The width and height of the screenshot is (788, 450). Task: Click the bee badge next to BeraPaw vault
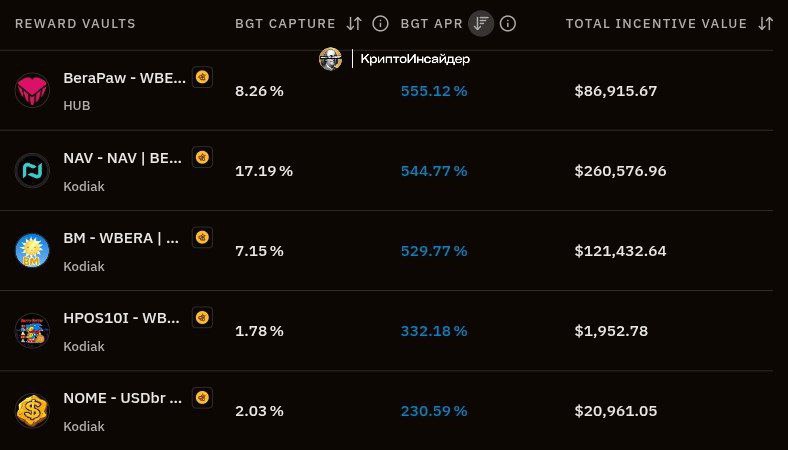point(202,77)
